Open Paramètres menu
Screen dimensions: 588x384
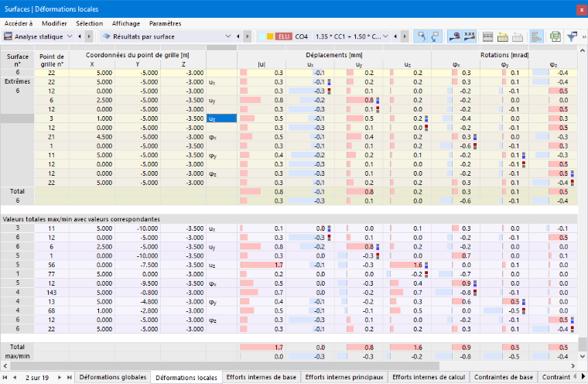pos(166,23)
